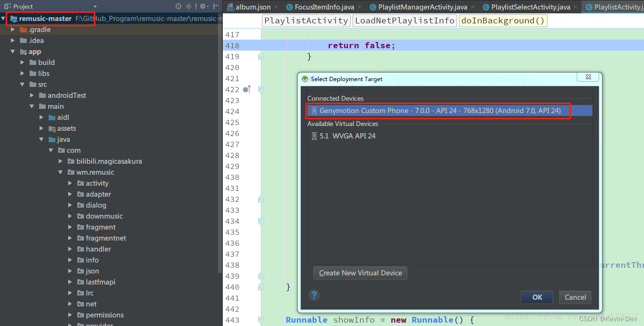Click the fold marker at line 434
The width and height of the screenshot is (644, 326).
(261, 221)
